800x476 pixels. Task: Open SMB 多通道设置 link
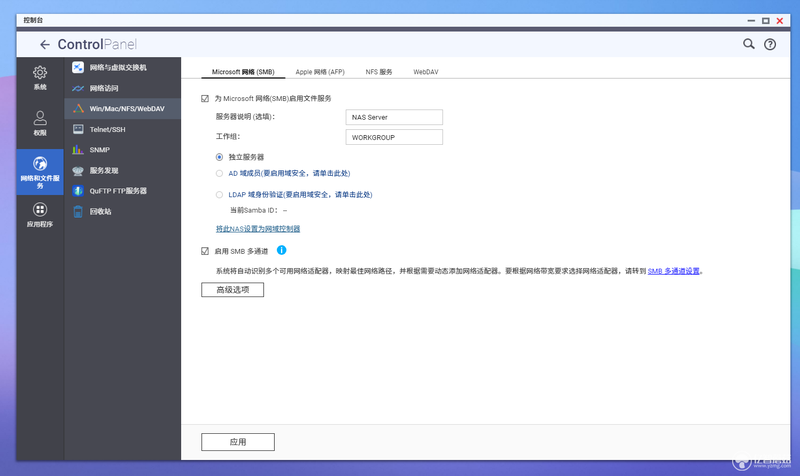coord(673,271)
